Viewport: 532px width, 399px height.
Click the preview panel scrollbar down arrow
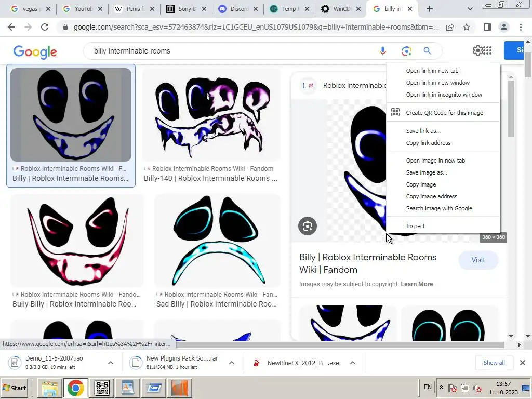tap(511, 336)
